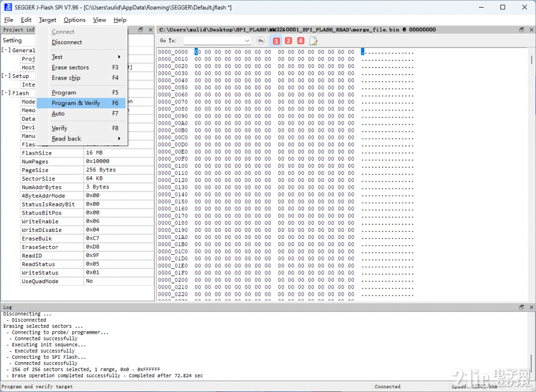Choose Auto F7 menu entry

82,113
